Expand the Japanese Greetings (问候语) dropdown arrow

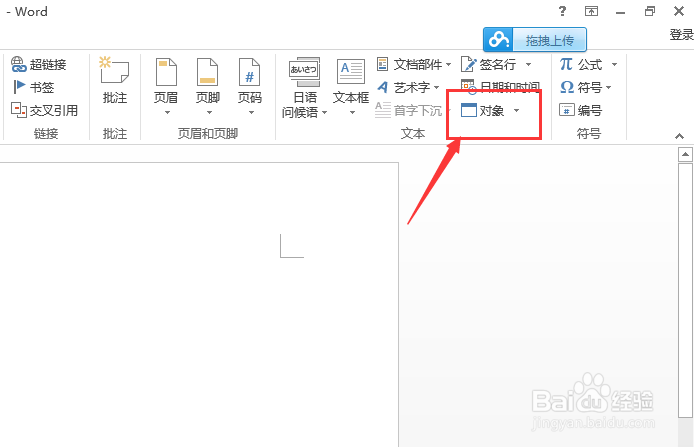coord(324,112)
